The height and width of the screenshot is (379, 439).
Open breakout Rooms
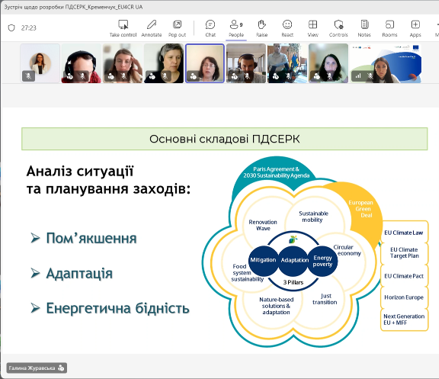(389, 28)
